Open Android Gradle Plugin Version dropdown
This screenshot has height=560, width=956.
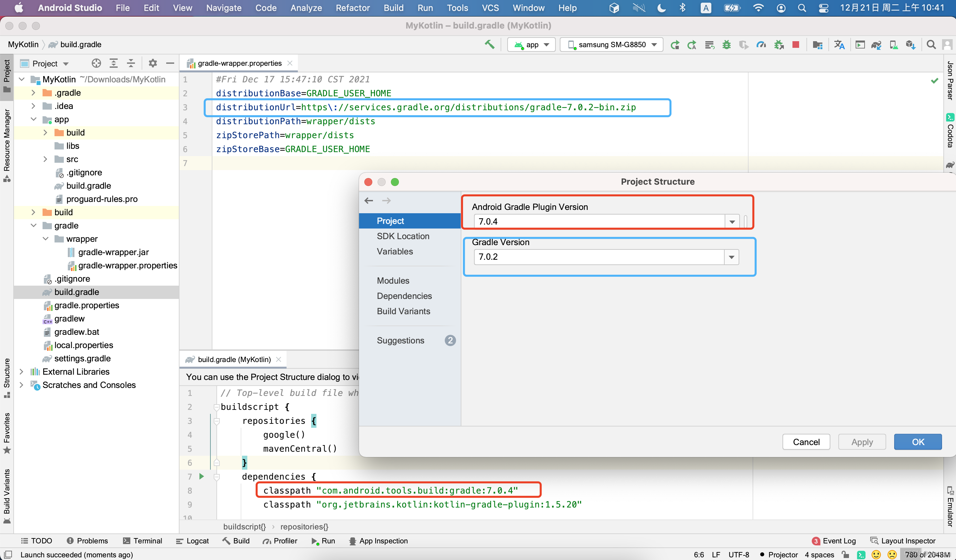tap(732, 222)
